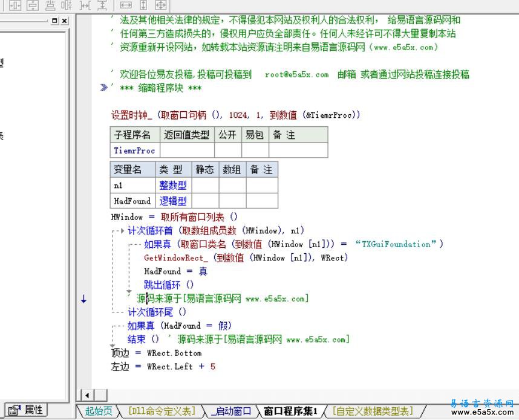Screen dimensions: 519x420
Task: Click the 顶边 = WRect.Bottom line
Action: [156, 353]
